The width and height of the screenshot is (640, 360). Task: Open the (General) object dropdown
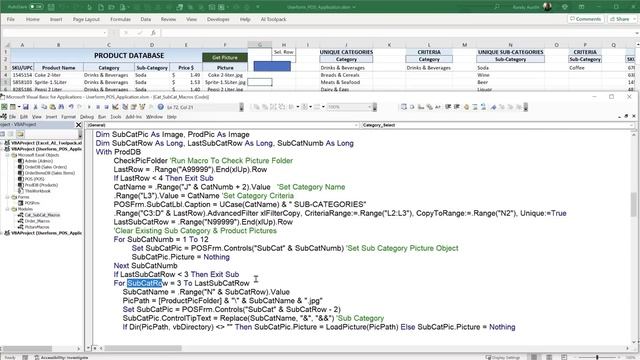356,125
